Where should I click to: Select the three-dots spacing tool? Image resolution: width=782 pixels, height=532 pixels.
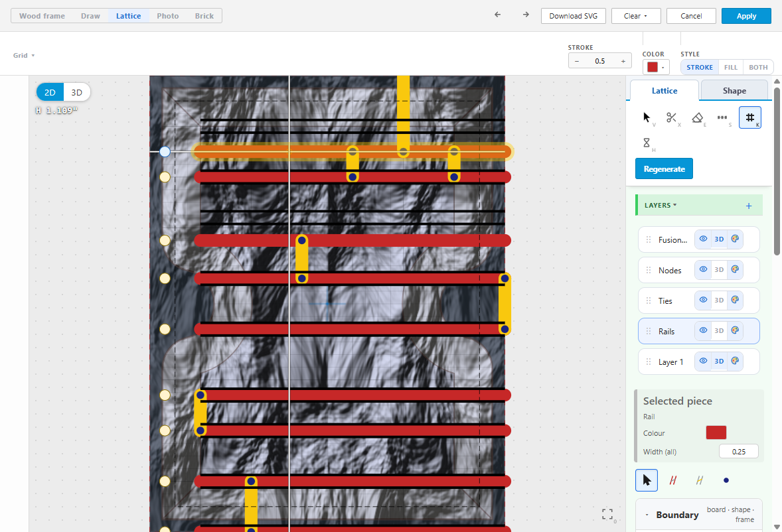(723, 117)
